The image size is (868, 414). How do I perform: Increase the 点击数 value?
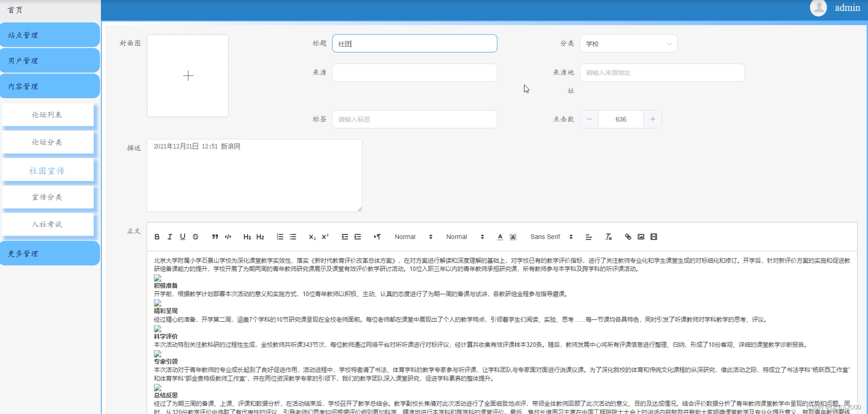click(653, 119)
